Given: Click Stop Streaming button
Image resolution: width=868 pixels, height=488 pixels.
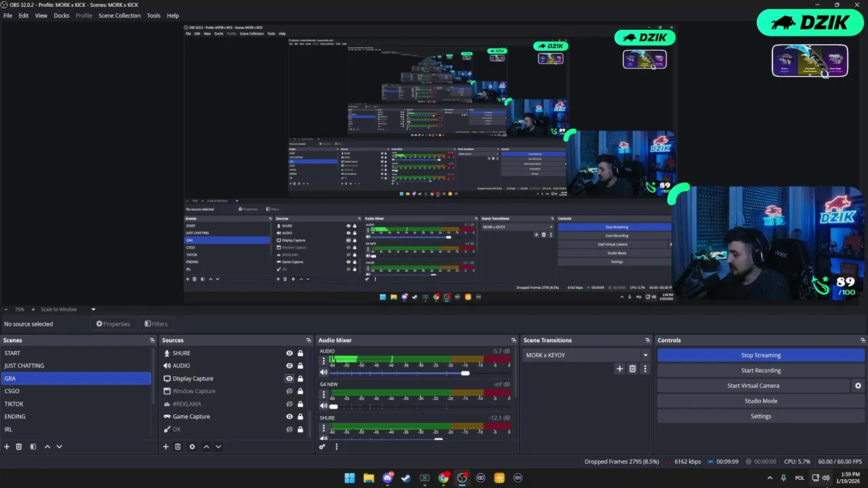Looking at the screenshot, I should point(761,355).
